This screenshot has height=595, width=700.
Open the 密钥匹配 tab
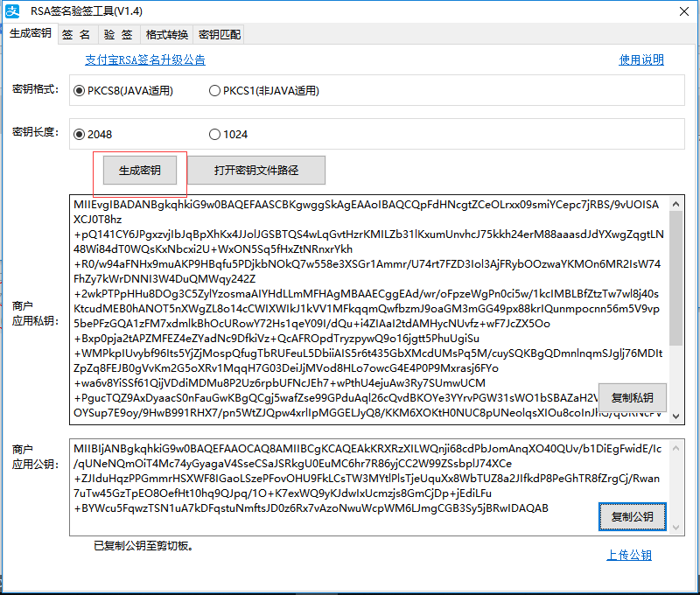[x=220, y=34]
